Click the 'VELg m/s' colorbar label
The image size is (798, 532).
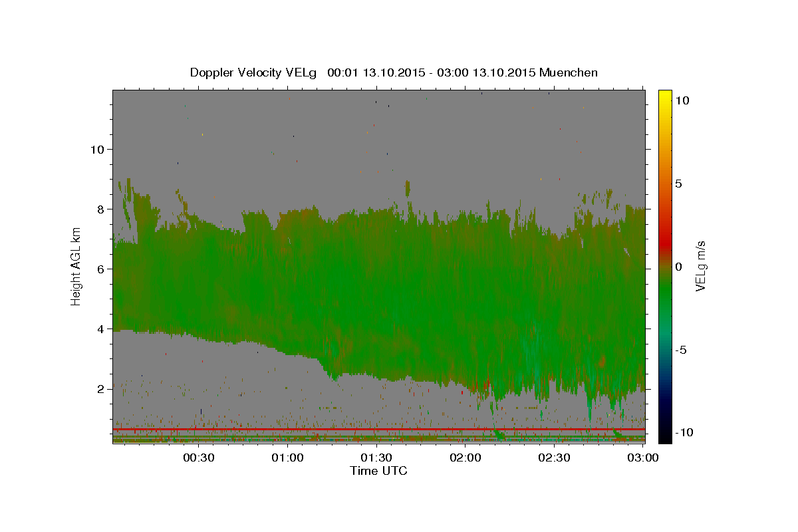pos(700,265)
